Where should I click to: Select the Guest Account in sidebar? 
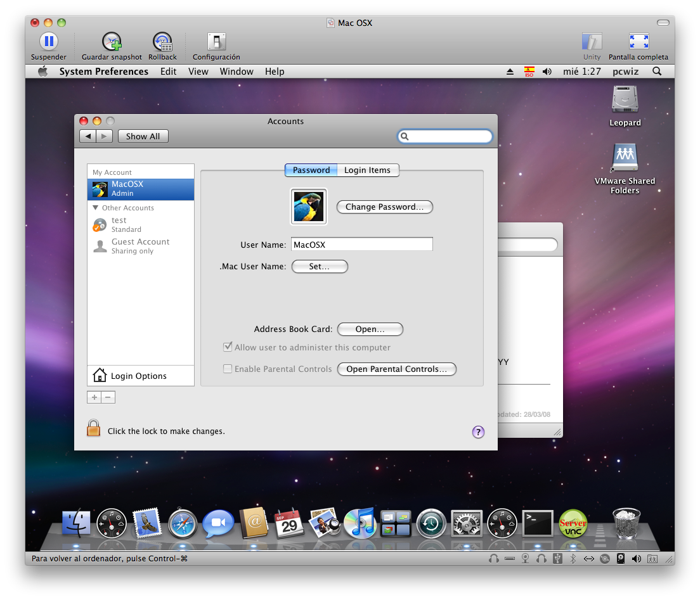pos(140,246)
